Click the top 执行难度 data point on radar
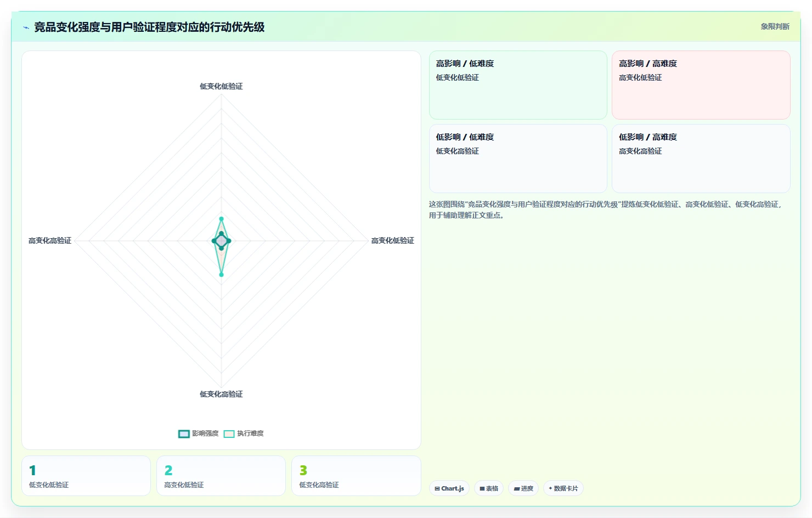The width and height of the screenshot is (812, 518). tap(221, 219)
